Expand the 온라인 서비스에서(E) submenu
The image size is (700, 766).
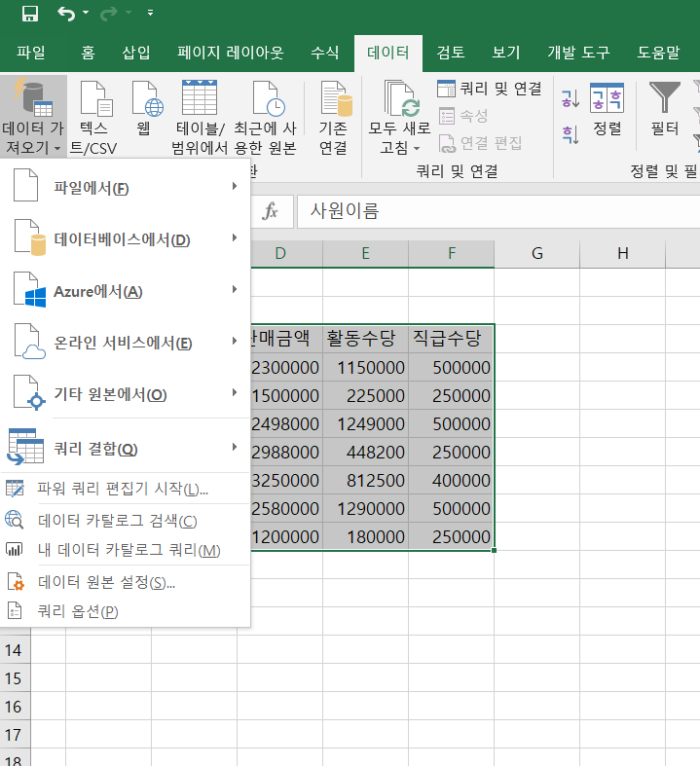125,343
